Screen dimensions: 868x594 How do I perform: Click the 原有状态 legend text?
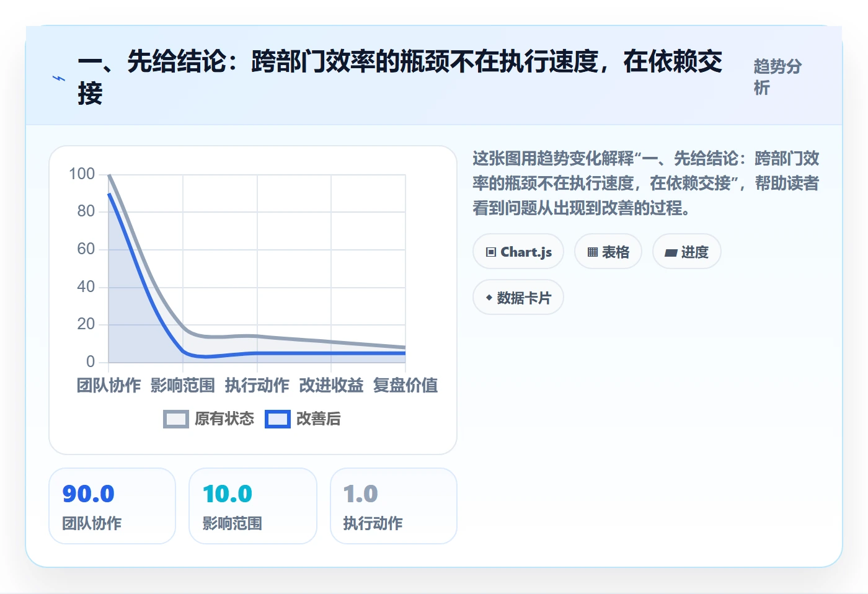pos(224,419)
